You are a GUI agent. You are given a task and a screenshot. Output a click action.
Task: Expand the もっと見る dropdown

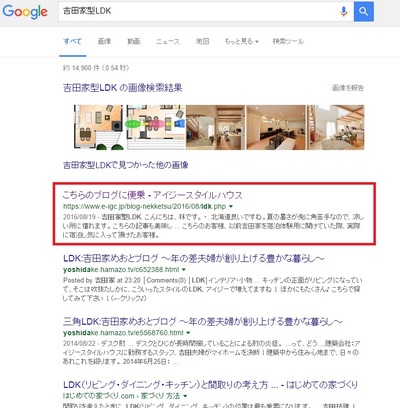tap(242, 41)
